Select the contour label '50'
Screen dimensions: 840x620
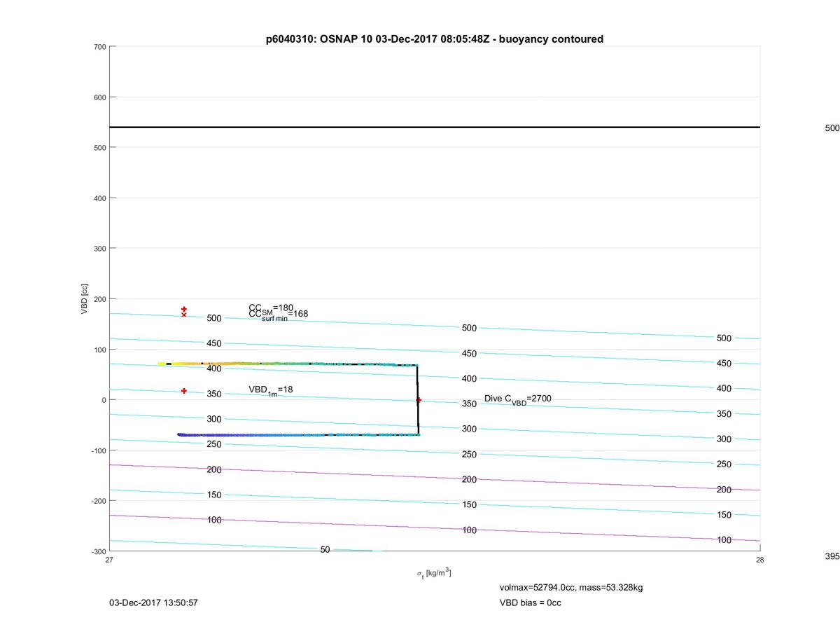(x=325, y=550)
